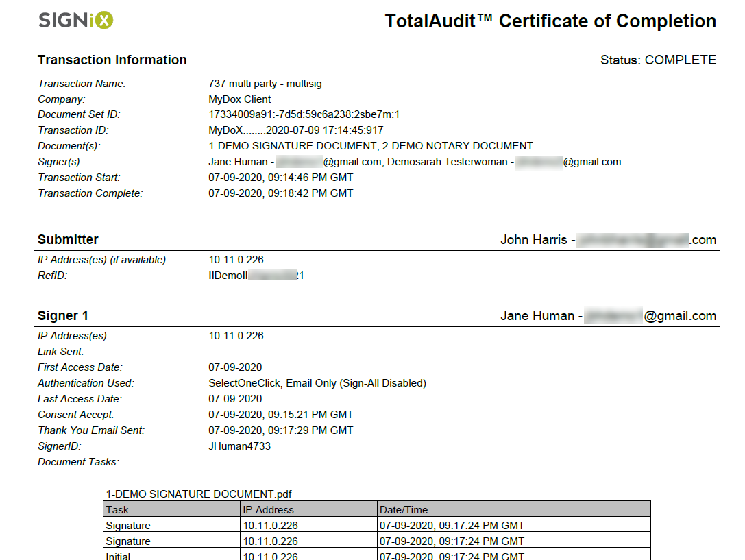Select the Document Set ID value
The height and width of the screenshot is (560, 745).
click(304, 114)
